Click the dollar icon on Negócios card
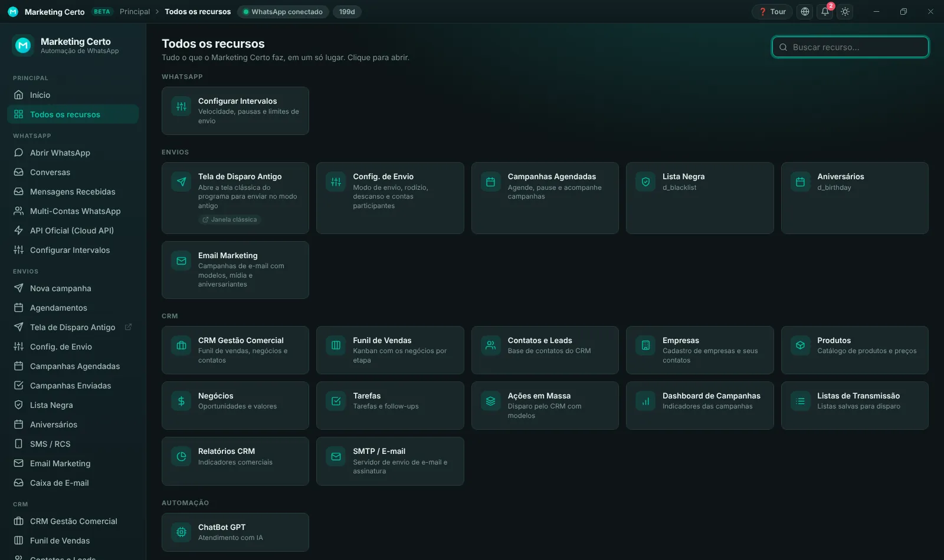The height and width of the screenshot is (560, 944). (181, 401)
